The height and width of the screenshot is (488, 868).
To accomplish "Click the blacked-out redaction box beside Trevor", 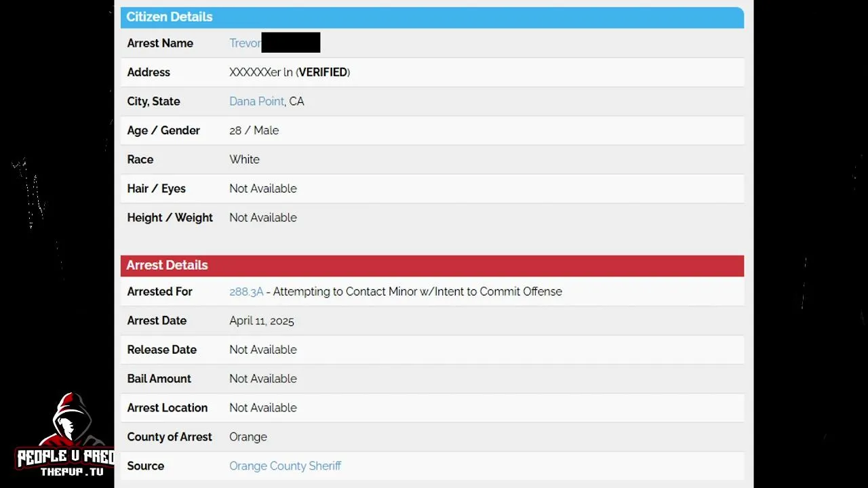I will coord(290,42).
